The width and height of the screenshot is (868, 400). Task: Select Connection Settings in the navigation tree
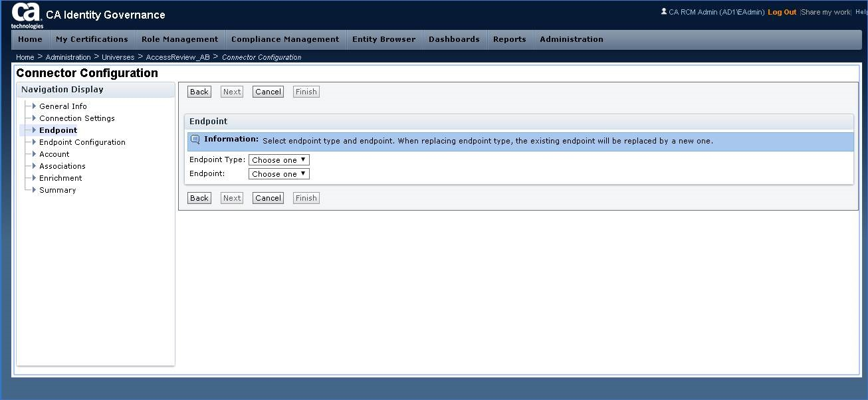pos(77,118)
